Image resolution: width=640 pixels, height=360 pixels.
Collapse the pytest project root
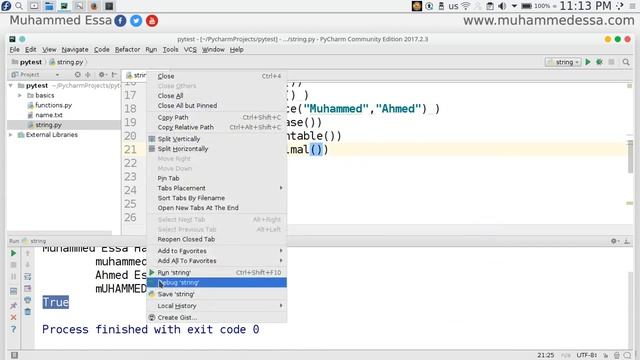click(11, 86)
